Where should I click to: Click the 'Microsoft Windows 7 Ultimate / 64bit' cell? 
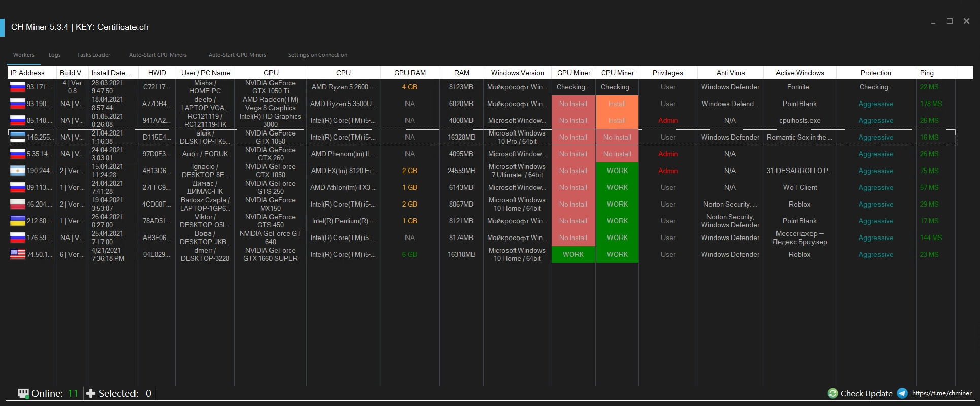coord(517,171)
